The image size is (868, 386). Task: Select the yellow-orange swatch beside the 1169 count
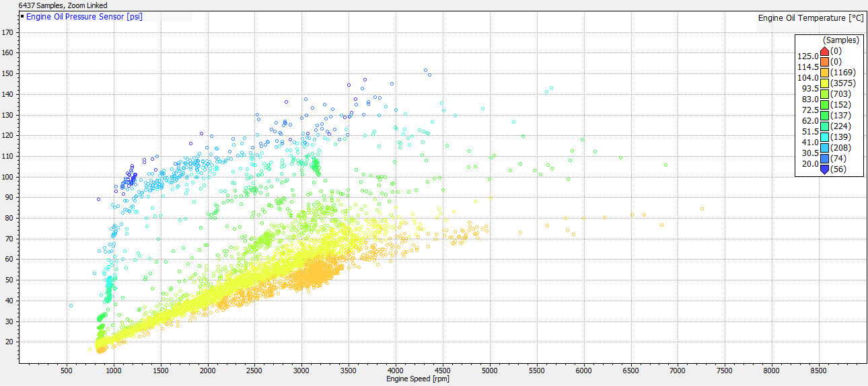click(824, 73)
